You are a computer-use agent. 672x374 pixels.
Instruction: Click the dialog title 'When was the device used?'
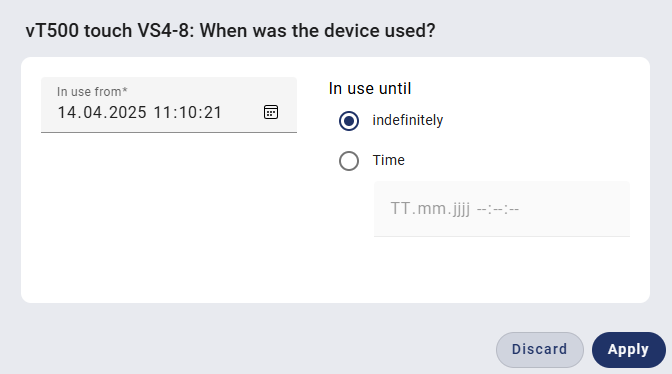click(318, 31)
